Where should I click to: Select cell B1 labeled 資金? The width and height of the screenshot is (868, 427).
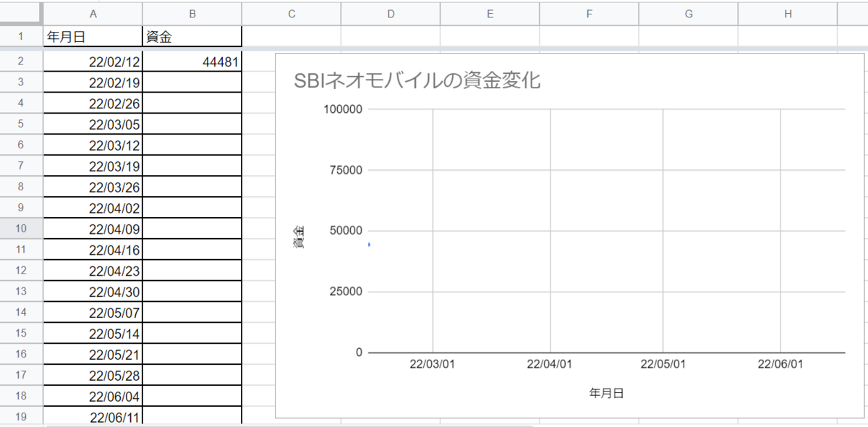(192, 36)
